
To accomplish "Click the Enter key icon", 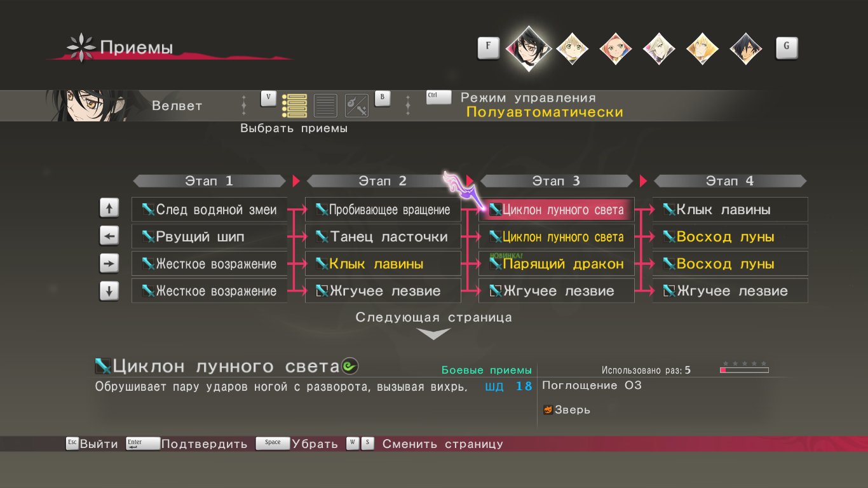I will tap(143, 444).
